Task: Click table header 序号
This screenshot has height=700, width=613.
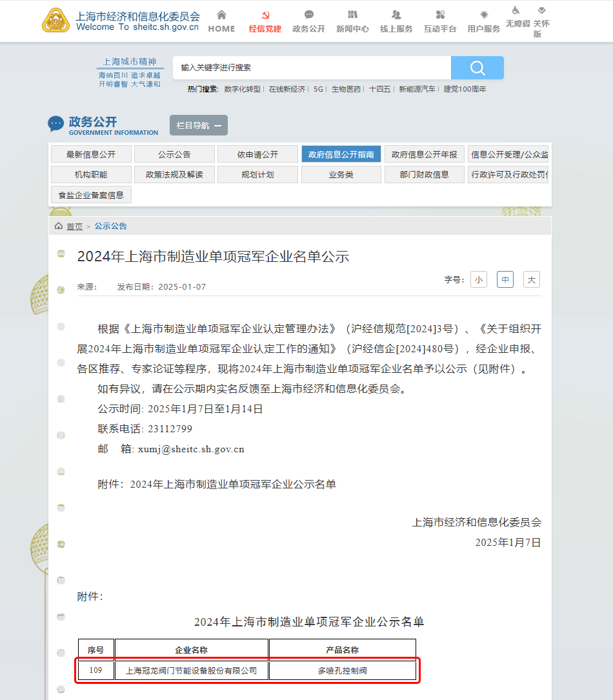Action: (95, 650)
